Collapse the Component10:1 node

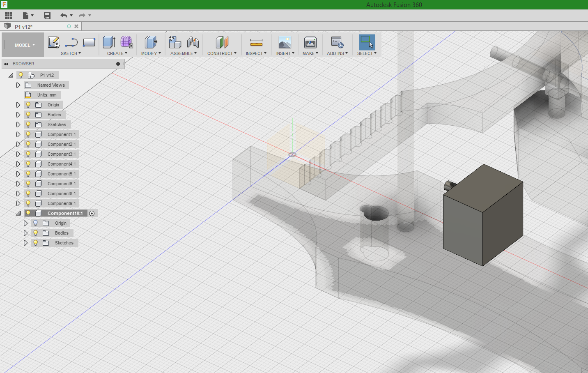tap(18, 213)
